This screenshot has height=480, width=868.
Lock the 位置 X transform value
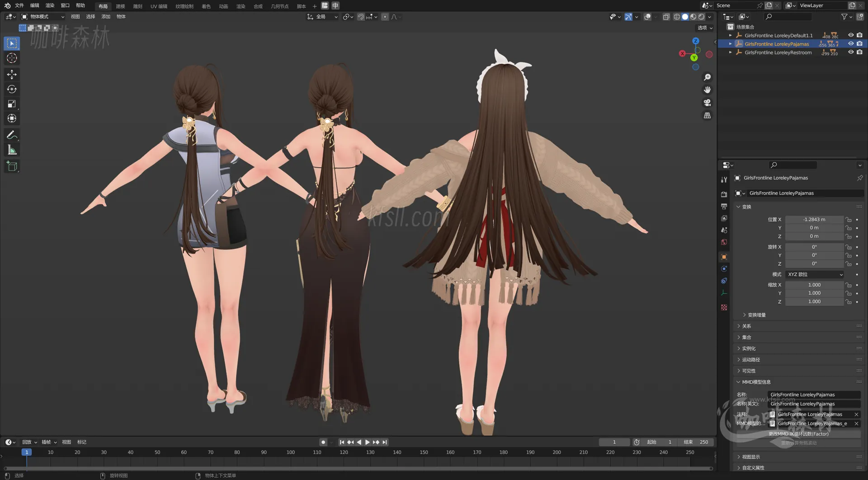[849, 219]
